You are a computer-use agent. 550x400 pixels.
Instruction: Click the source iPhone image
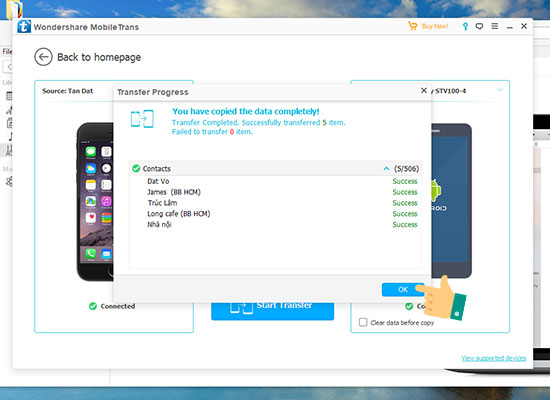[95, 202]
